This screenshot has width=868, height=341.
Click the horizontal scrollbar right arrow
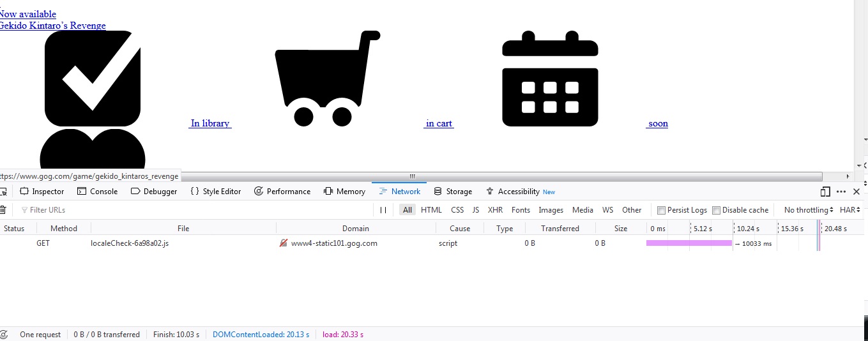point(848,176)
